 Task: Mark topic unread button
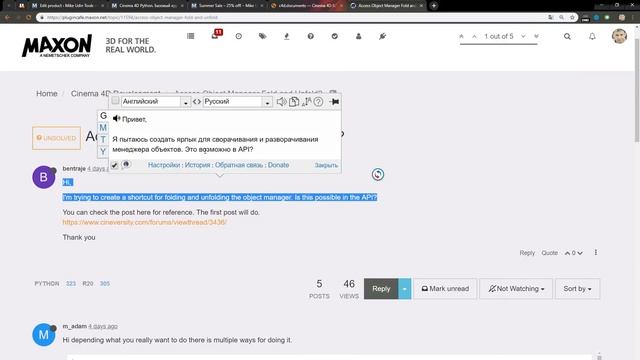[x=445, y=289]
